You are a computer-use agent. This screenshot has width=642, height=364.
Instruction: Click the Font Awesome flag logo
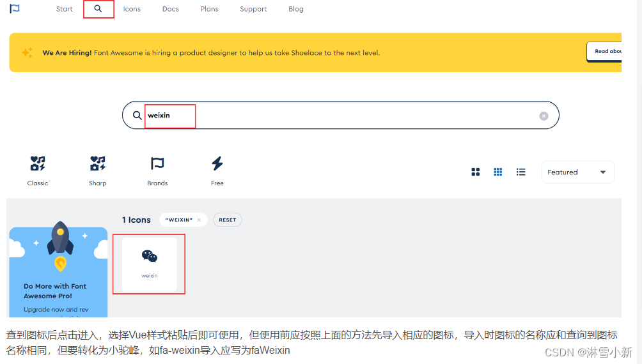click(x=15, y=8)
